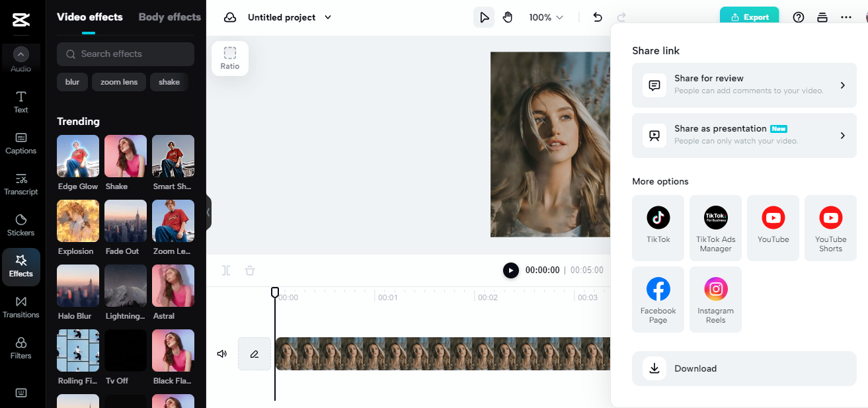Open the layout panel icon
This screenshot has width=868, height=408.
coord(822,17)
